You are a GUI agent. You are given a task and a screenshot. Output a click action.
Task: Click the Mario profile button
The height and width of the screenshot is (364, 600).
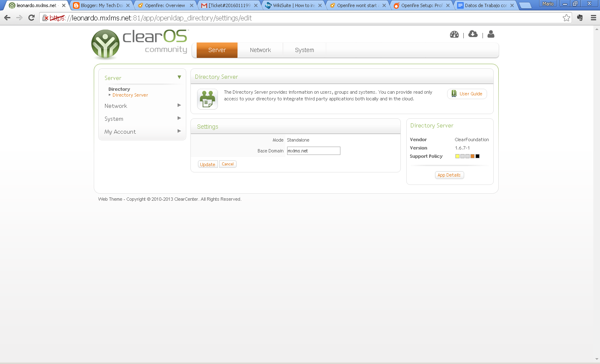click(x=548, y=4)
